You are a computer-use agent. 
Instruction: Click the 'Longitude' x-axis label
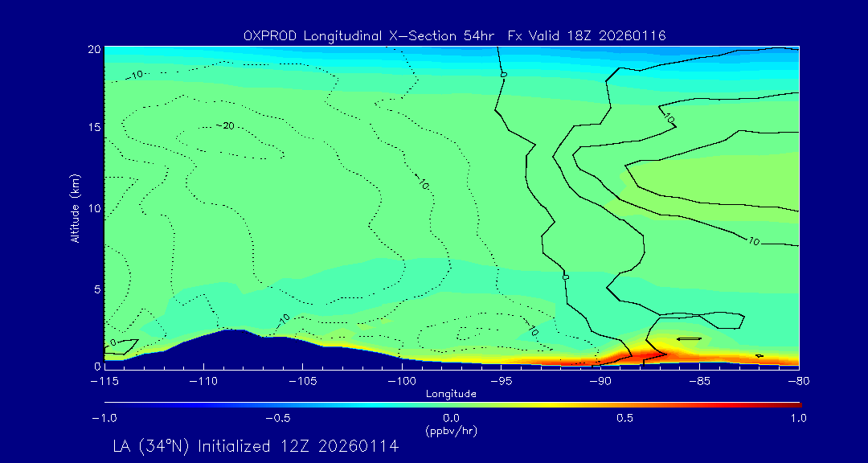(x=451, y=394)
